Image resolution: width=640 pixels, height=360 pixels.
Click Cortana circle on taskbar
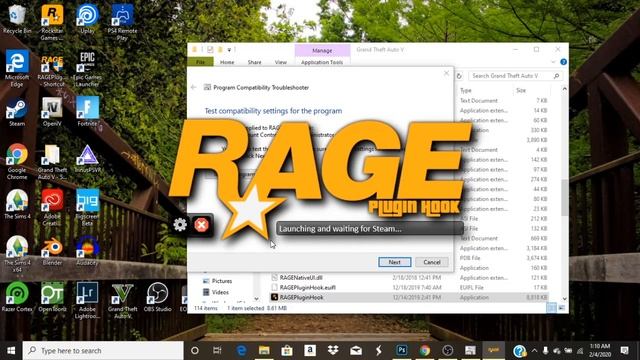(195, 350)
